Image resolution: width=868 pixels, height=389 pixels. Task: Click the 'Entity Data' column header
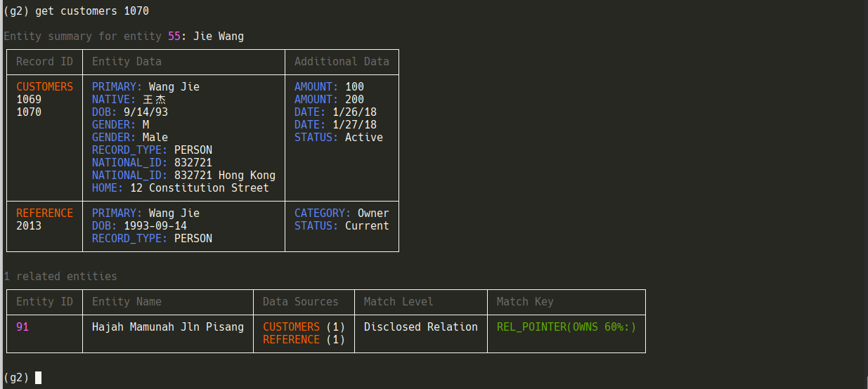(127, 62)
